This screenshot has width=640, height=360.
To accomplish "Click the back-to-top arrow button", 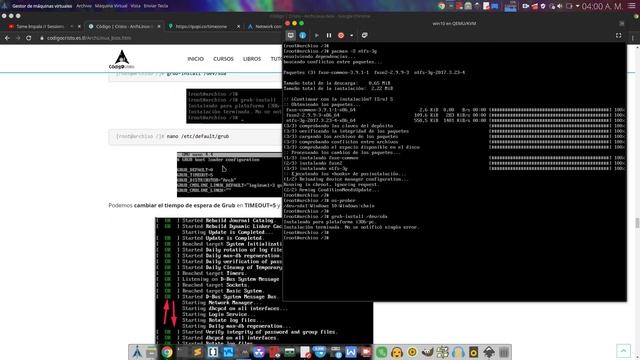I will (x=623, y=351).
